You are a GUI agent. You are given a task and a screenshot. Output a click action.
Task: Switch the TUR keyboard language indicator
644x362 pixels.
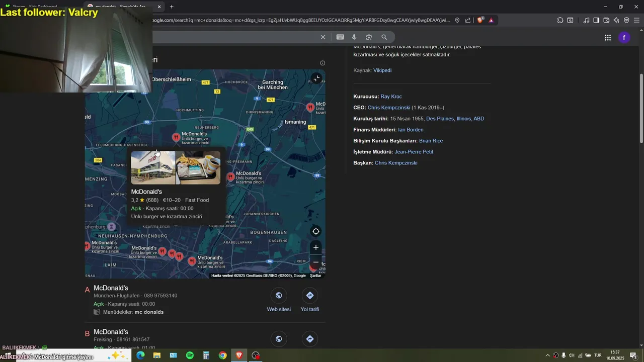598,355
